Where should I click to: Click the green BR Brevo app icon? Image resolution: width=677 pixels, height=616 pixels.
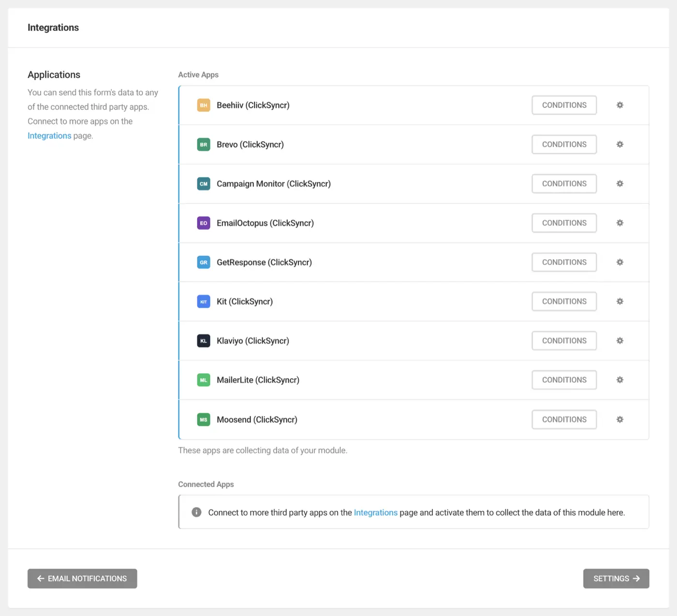pos(204,144)
